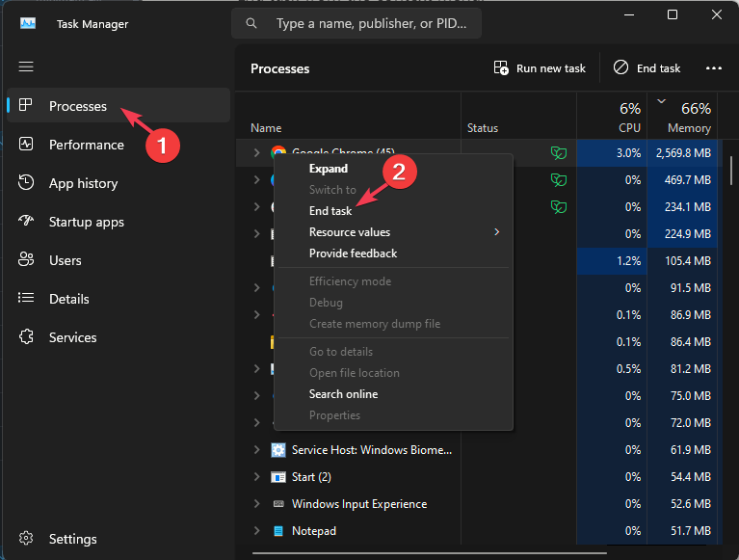Select Search online in context menu

click(343, 394)
